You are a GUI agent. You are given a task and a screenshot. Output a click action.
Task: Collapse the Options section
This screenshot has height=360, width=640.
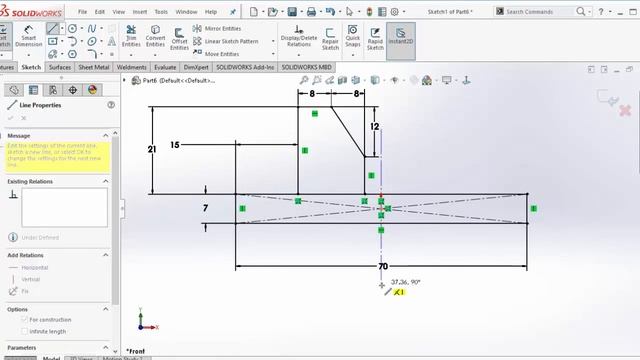[x=106, y=309]
